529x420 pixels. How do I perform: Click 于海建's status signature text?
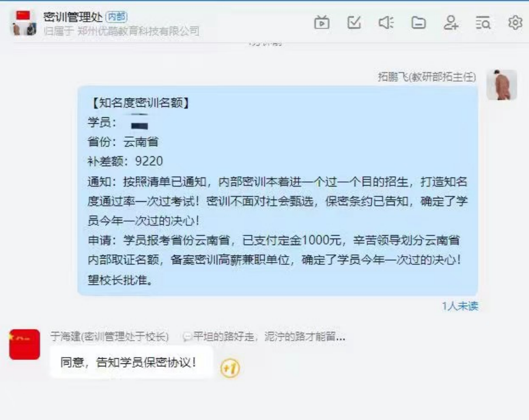(265, 337)
